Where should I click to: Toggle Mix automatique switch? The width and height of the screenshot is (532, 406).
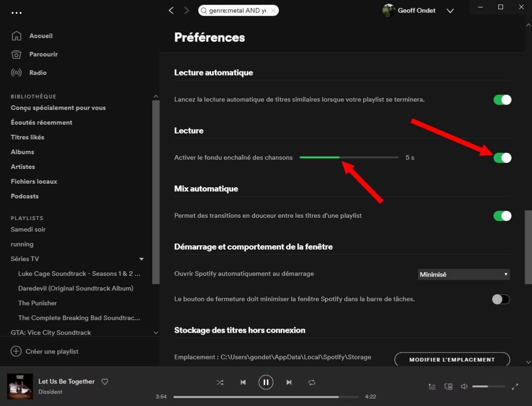[502, 216]
